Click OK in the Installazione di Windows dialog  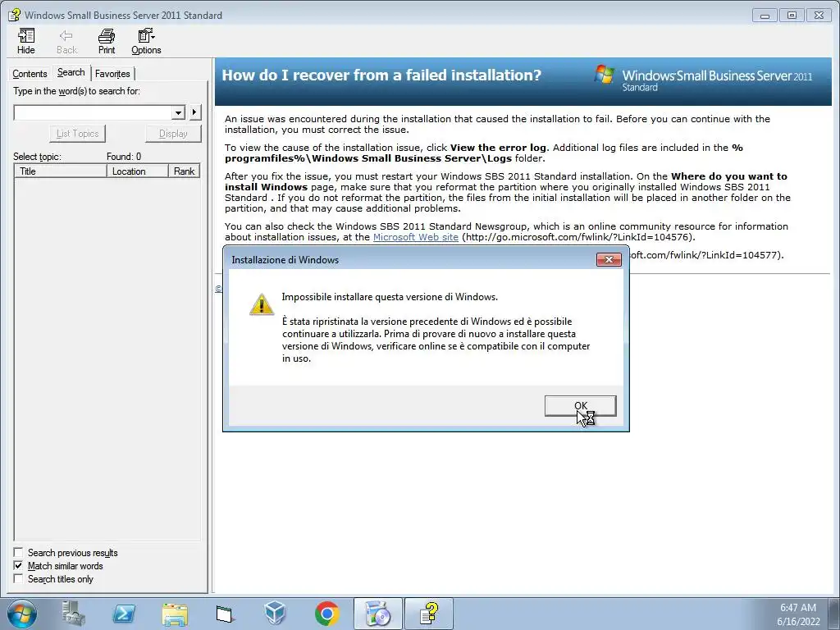[x=580, y=406]
